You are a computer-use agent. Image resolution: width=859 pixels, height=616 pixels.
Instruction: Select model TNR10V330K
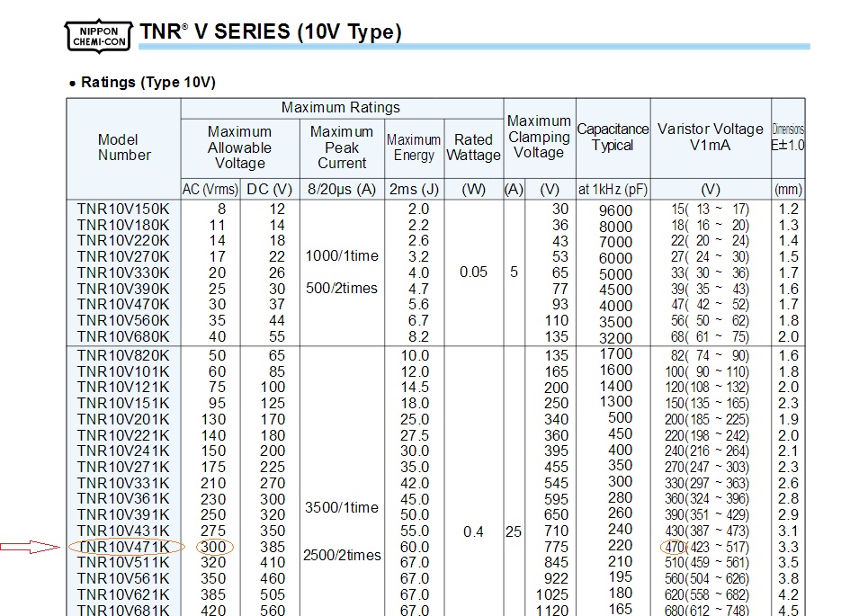[x=123, y=272]
